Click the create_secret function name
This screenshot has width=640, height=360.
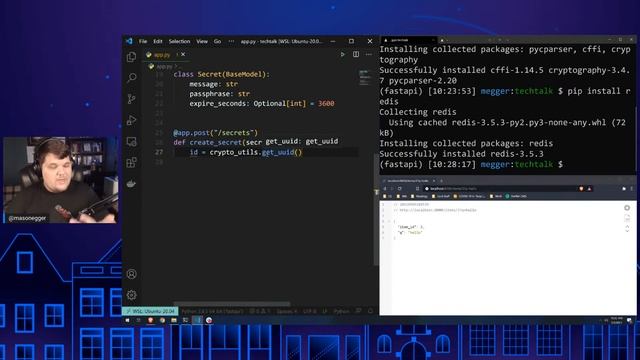(216, 142)
